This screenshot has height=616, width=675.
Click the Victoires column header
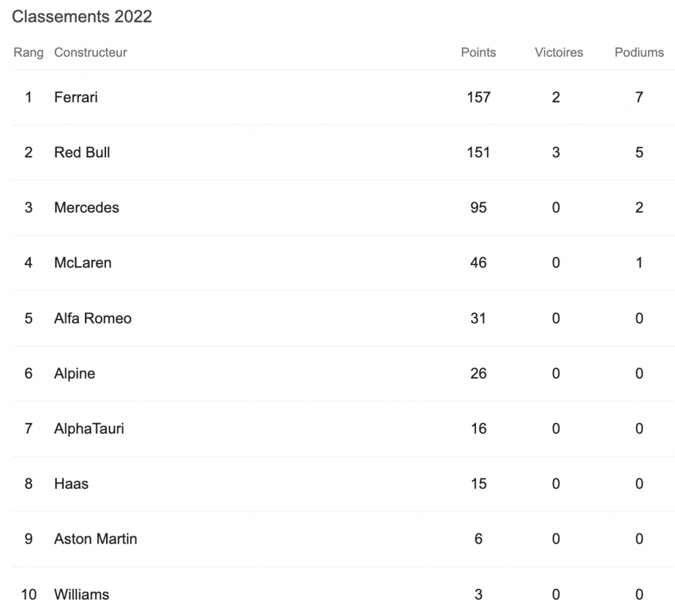click(558, 53)
